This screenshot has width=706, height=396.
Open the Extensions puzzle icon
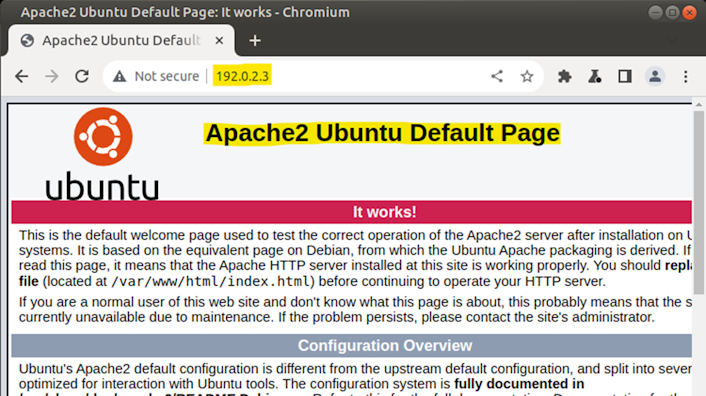coord(565,76)
